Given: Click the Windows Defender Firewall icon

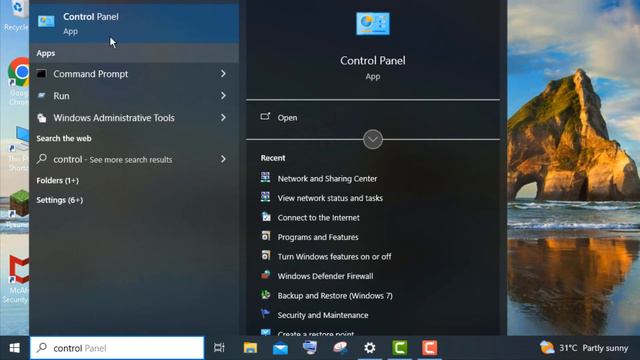Looking at the screenshot, I should pos(265,276).
